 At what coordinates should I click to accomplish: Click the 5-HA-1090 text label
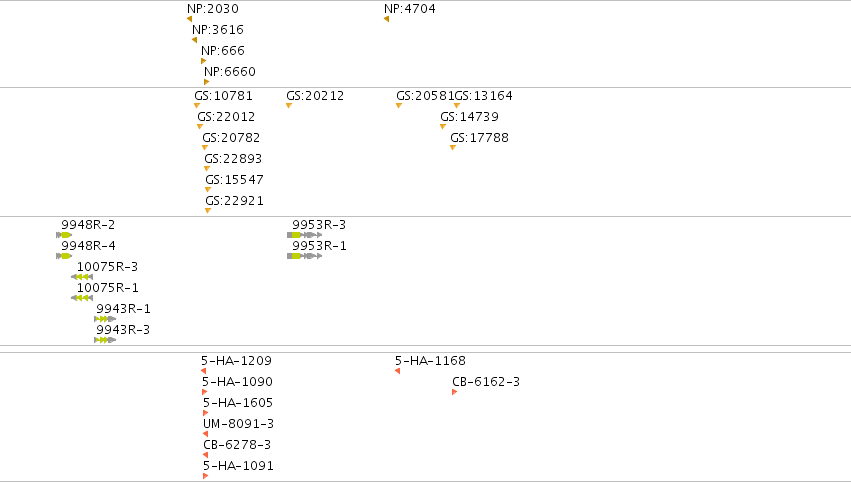[x=238, y=382]
